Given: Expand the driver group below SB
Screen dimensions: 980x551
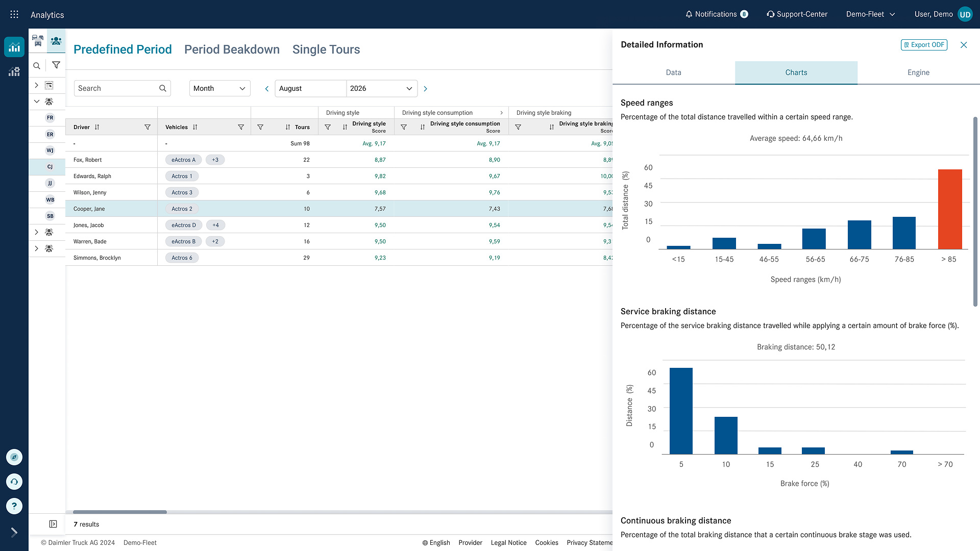Looking at the screenshot, I should pyautogui.click(x=37, y=232).
